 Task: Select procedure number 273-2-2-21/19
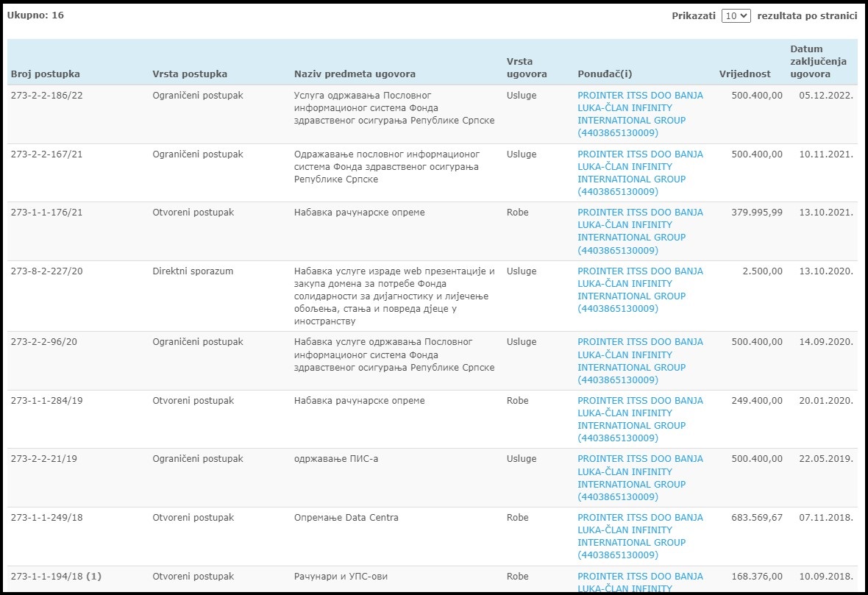tap(43, 458)
